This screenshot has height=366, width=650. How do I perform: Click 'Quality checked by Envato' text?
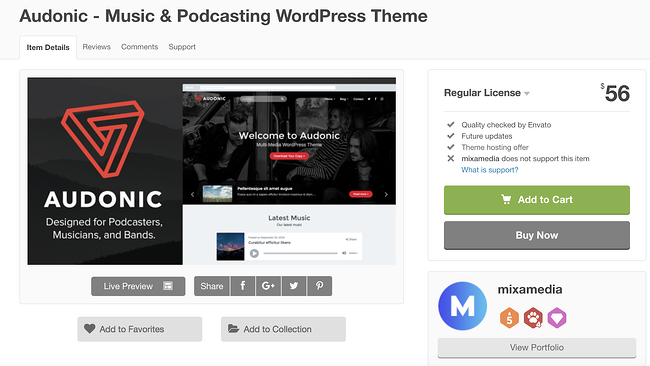coord(506,125)
